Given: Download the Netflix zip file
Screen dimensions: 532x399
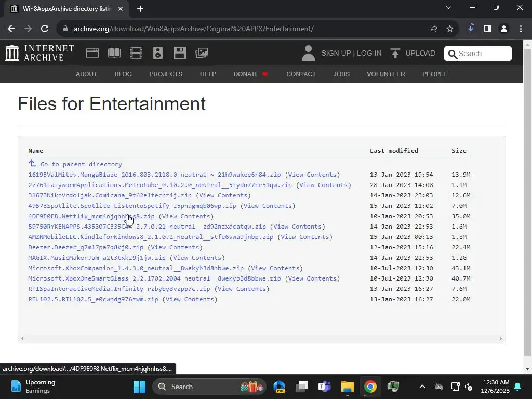Looking at the screenshot, I should click(x=91, y=216).
